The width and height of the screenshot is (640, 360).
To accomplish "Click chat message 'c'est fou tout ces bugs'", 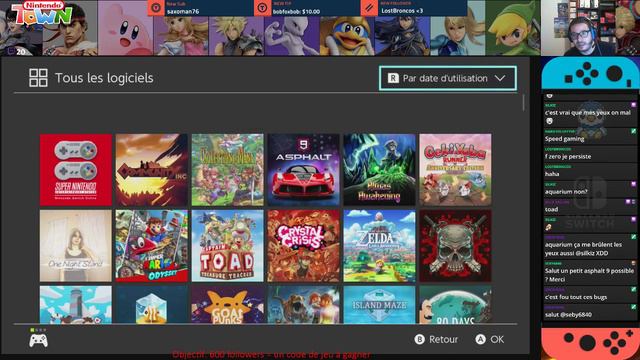I will click(576, 297).
